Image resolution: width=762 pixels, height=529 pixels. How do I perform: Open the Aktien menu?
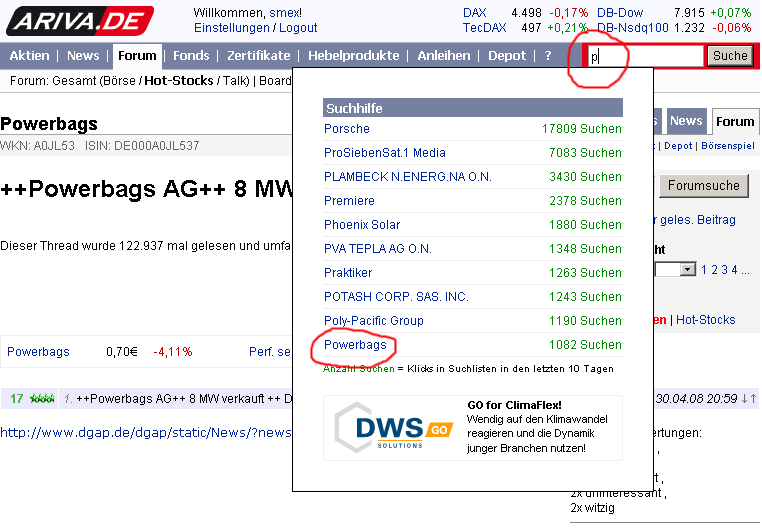click(30, 56)
